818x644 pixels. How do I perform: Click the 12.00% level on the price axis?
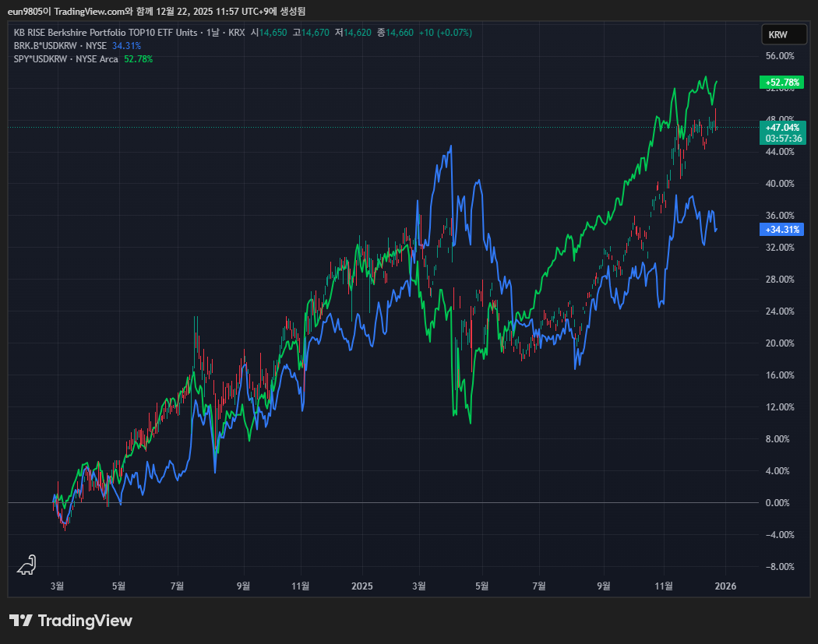click(780, 406)
